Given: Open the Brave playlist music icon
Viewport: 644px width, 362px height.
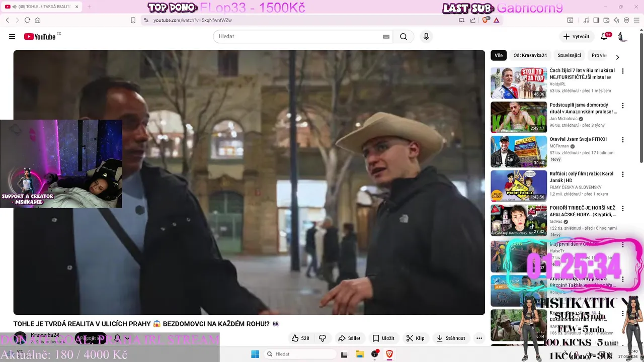Looking at the screenshot, I should pyautogui.click(x=586, y=20).
